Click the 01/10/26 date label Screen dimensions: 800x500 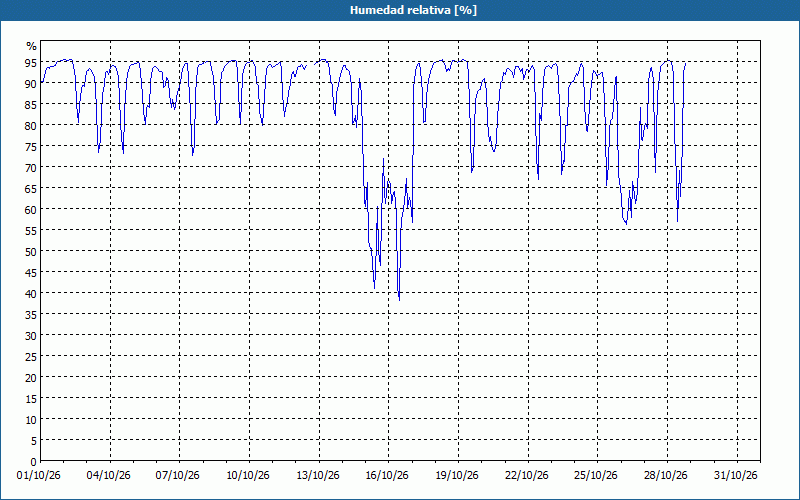pos(39,476)
